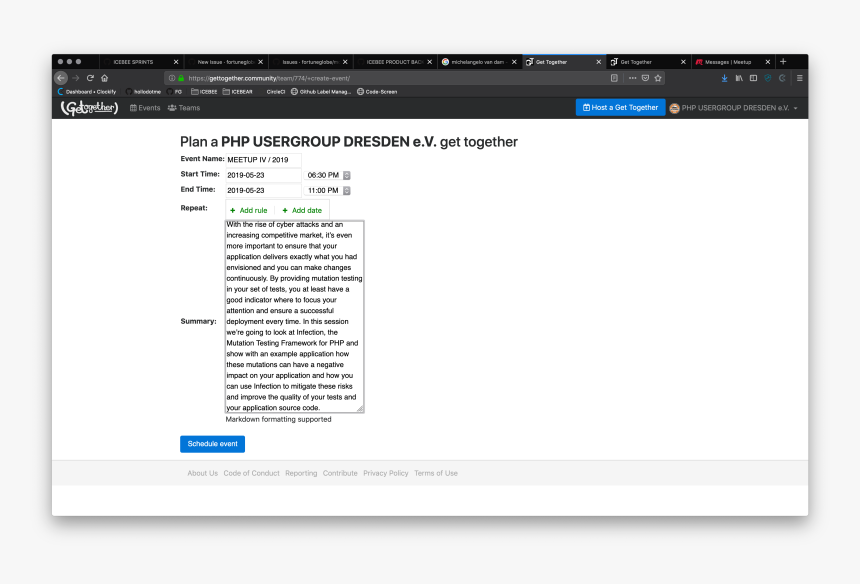Open the ICEBEAR bookmarks folder
Image resolution: width=860 pixels, height=584 pixels.
[x=237, y=92]
